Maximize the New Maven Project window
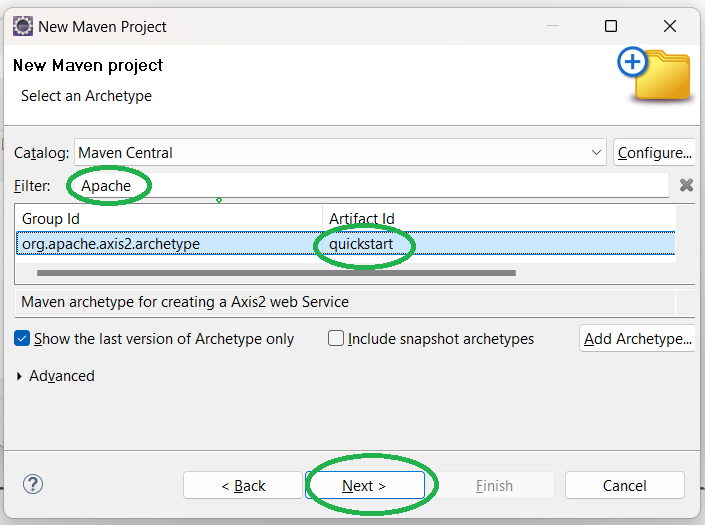This screenshot has width=705, height=525. (611, 26)
